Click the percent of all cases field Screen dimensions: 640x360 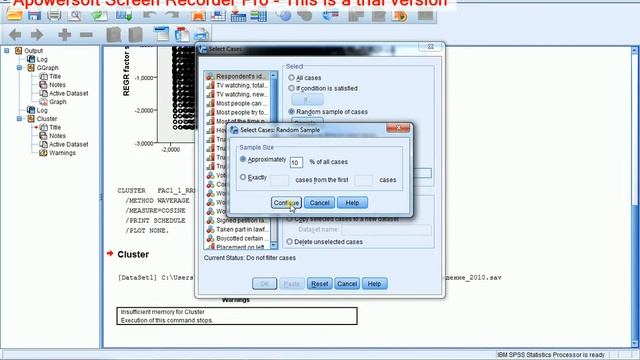click(x=296, y=162)
